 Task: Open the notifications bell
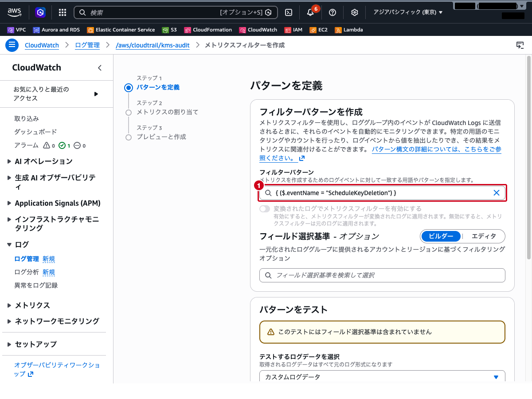point(310,12)
